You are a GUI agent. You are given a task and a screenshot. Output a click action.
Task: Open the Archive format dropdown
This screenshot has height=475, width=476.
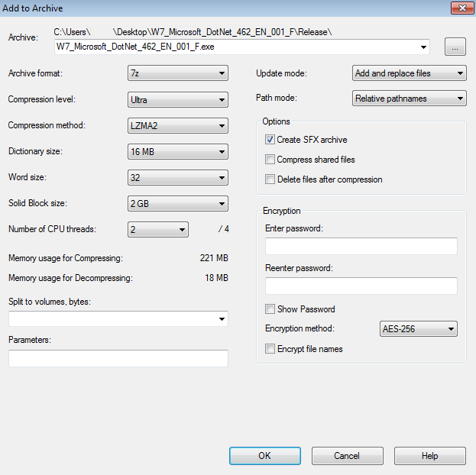pyautogui.click(x=177, y=73)
